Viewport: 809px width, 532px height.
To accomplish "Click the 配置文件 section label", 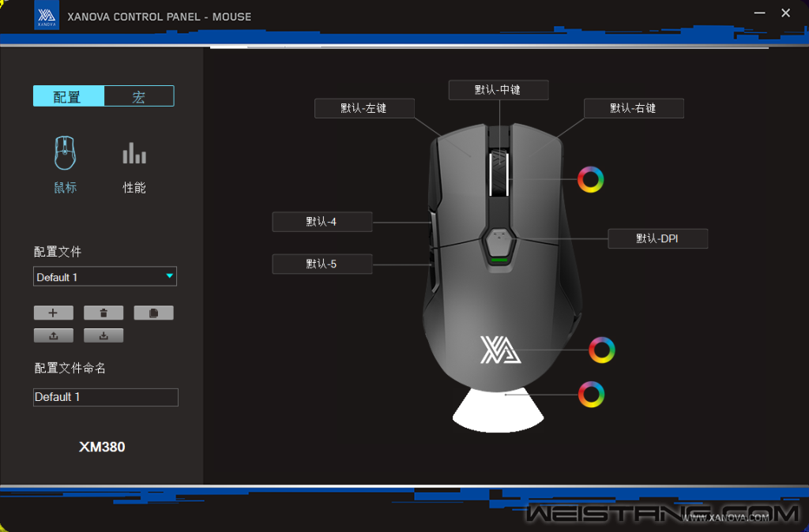I will [57, 252].
